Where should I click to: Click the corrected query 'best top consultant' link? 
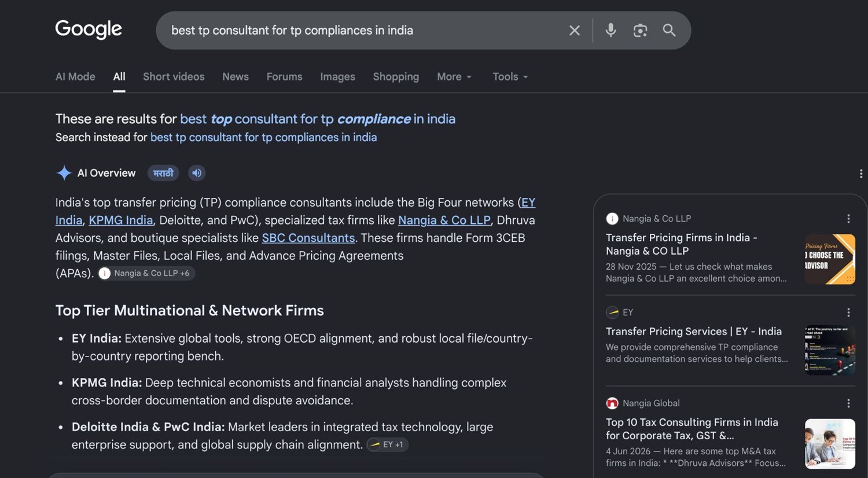[318, 119]
